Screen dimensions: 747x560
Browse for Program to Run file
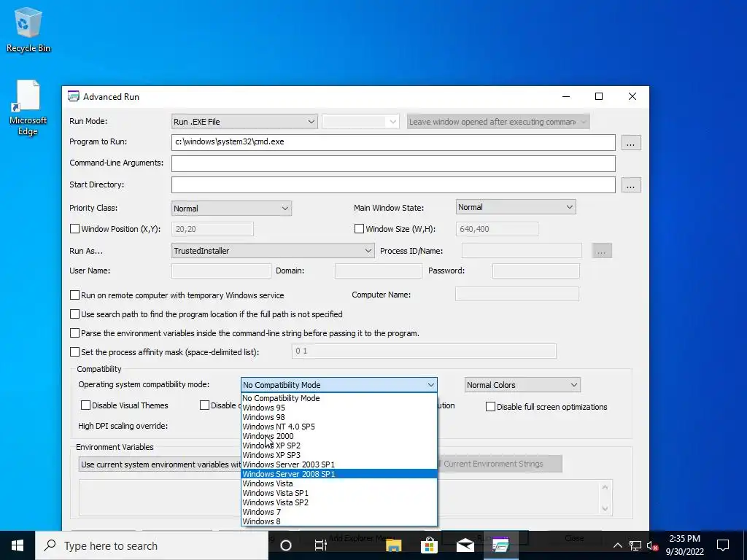coord(631,142)
